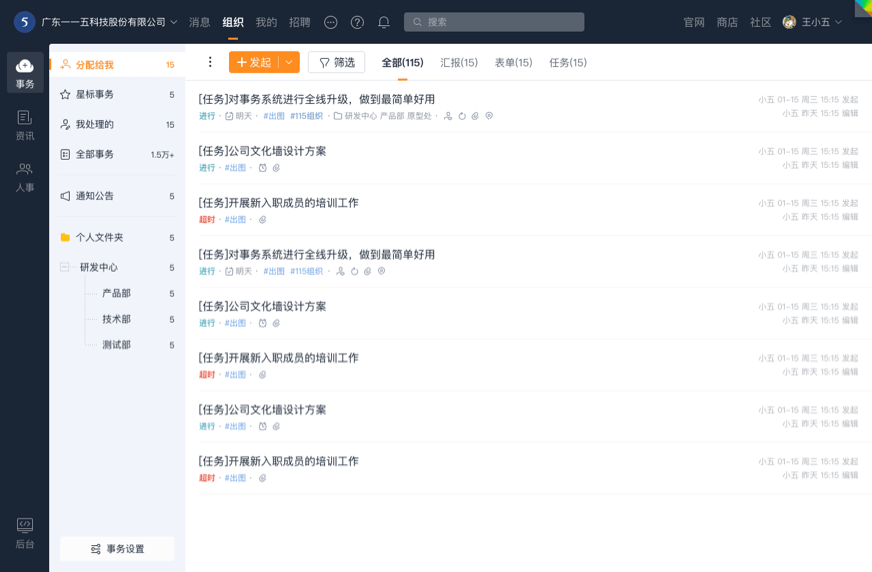
Task: Click the notification bell icon
Action: pos(384,22)
